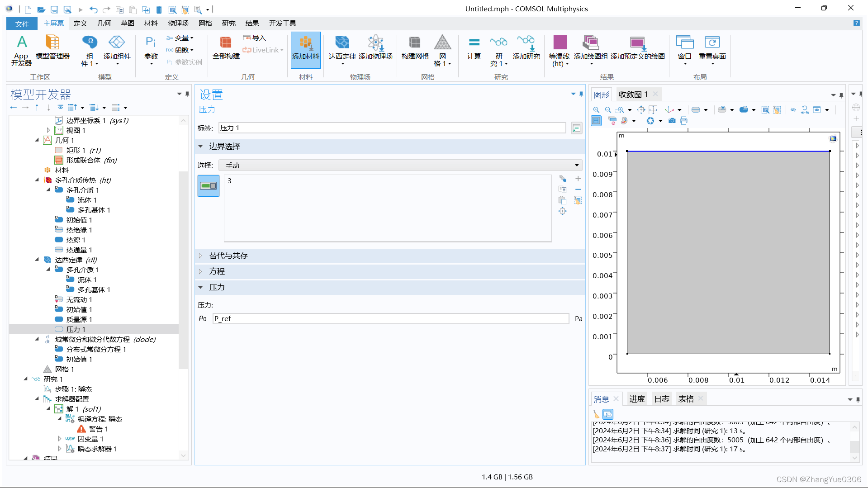Click the p0 pressure input field
The image size is (868, 488).
click(x=390, y=319)
